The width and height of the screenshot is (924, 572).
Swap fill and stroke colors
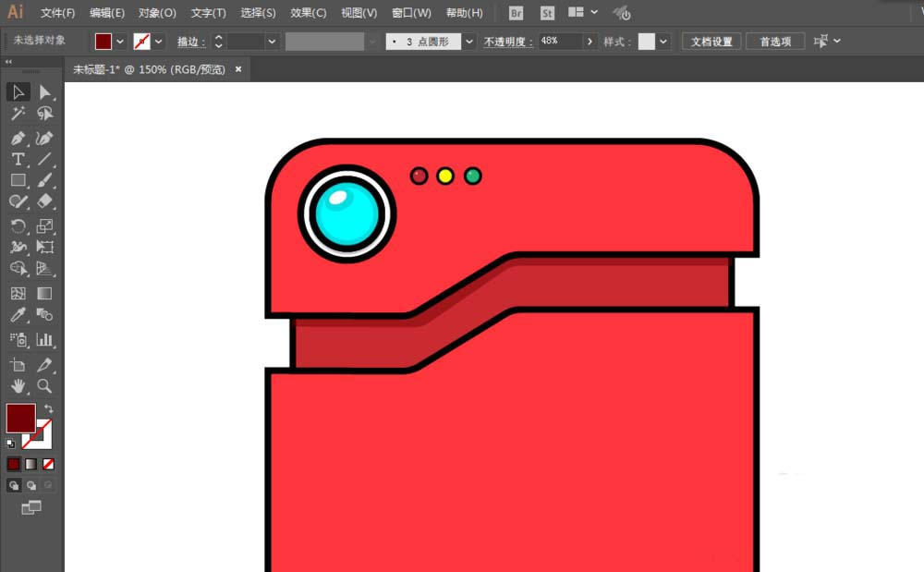[x=49, y=408]
